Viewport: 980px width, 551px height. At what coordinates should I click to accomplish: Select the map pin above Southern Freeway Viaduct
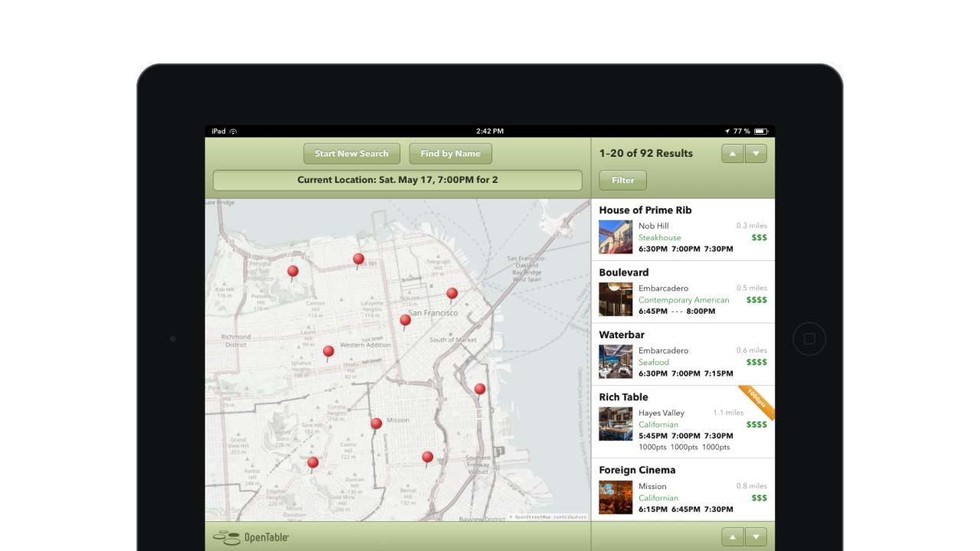(x=427, y=458)
